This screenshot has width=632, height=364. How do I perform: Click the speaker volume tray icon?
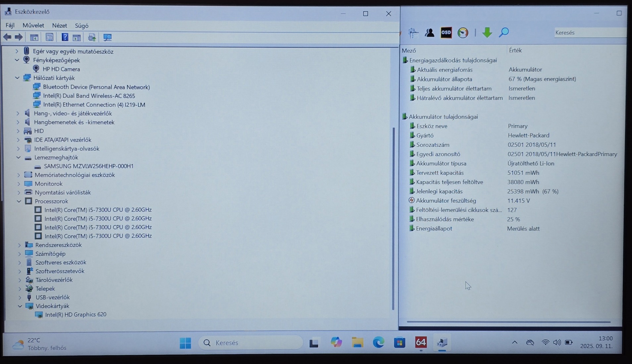pyautogui.click(x=557, y=342)
